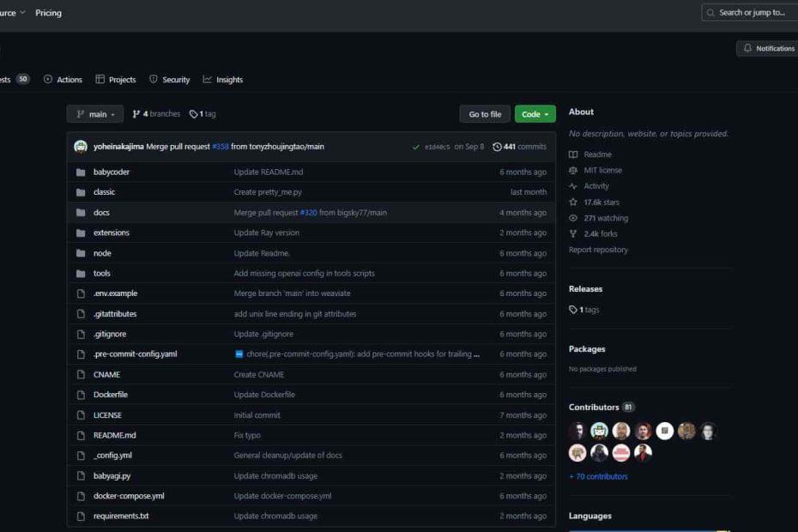
Task: Expand the green Code dropdown
Action: point(535,114)
